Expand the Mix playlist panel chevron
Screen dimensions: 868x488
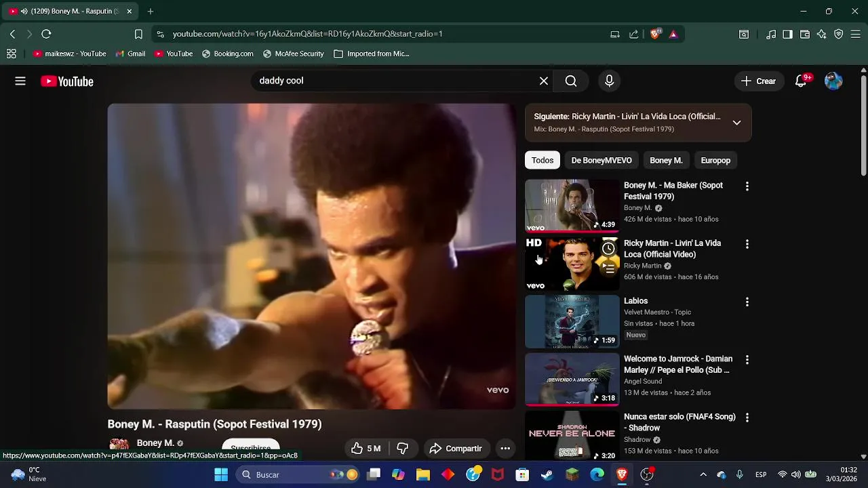point(736,123)
